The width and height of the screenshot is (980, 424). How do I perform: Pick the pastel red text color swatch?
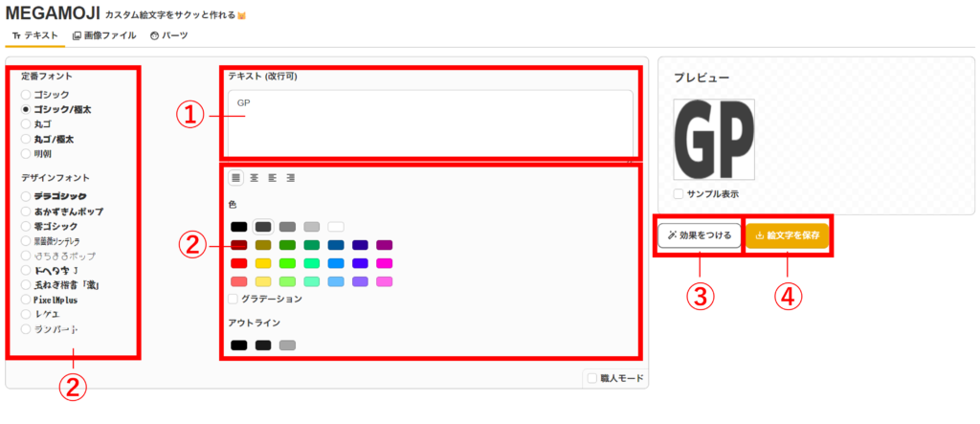[238, 281]
